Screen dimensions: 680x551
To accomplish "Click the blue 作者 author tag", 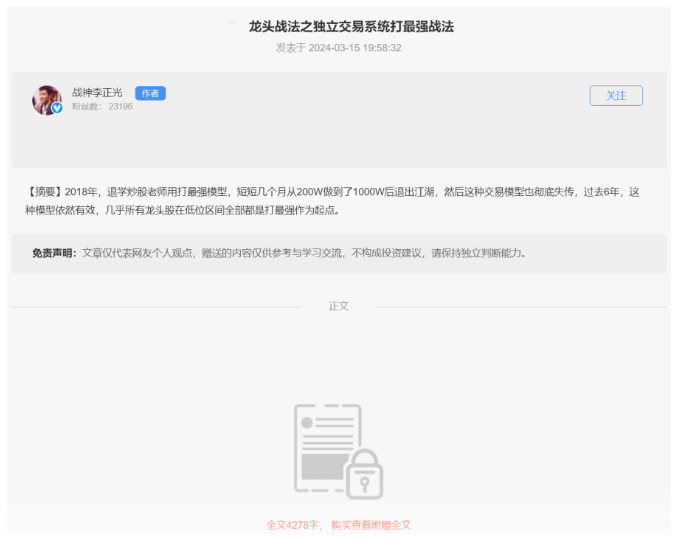I will [150, 93].
